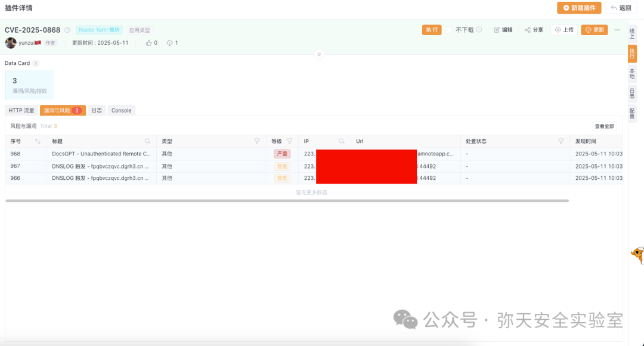Switch to the 漏洞与风险 tab
This screenshot has width=644, height=346.
coord(63,110)
